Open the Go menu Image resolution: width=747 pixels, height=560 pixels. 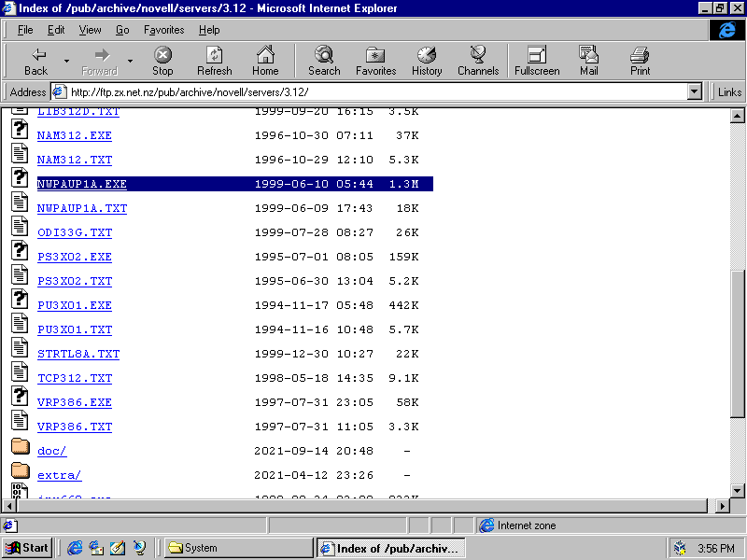(x=122, y=30)
